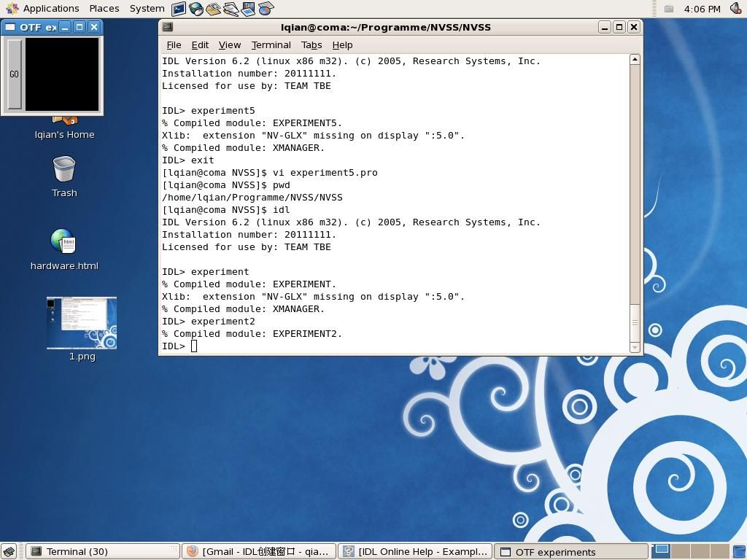Open web browser globe launcher
747x560 pixels.
(196, 9)
